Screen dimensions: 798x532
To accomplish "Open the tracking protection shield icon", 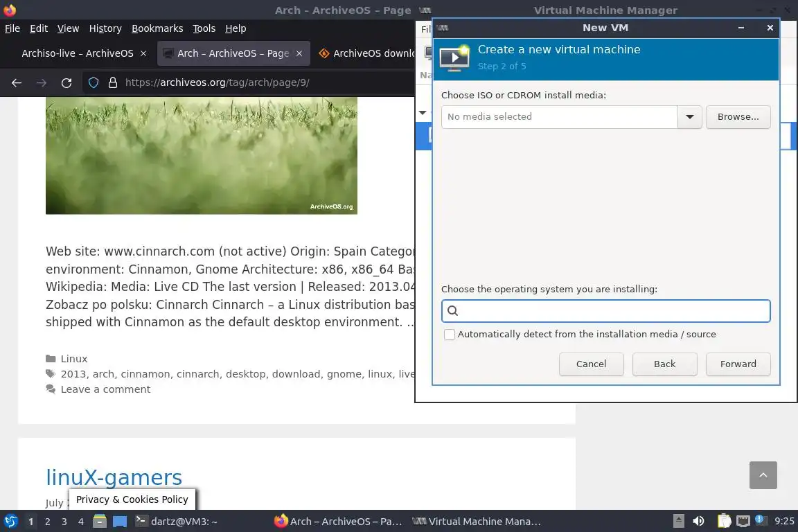I will (94, 82).
